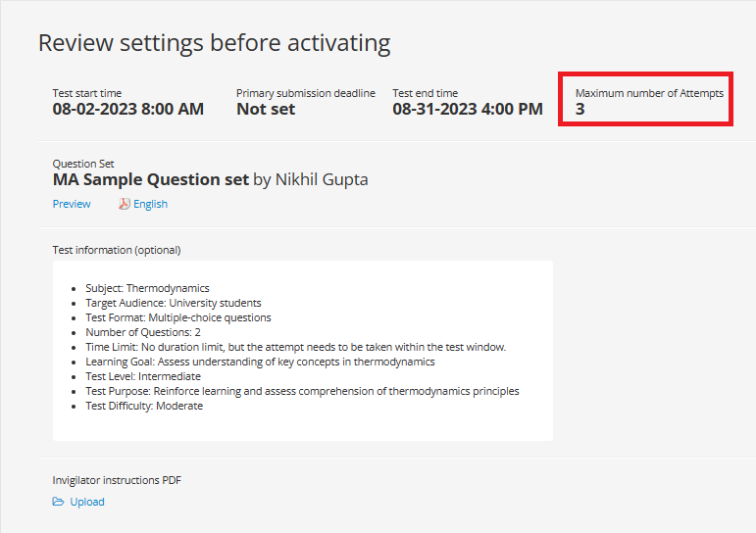This screenshot has height=533, width=756.
Task: Click the Target Audience: University students line
Action: pos(174,303)
